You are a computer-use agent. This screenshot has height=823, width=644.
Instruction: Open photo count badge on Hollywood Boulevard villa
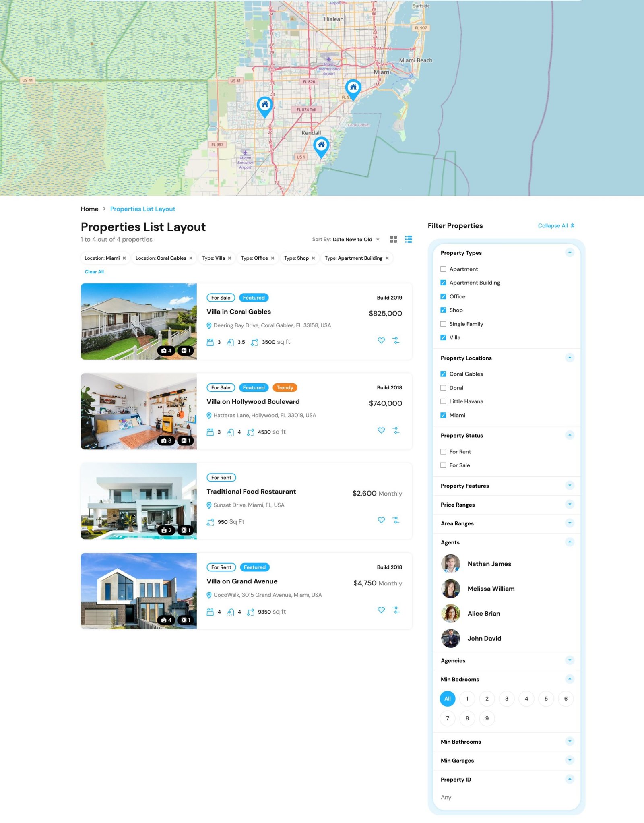click(166, 440)
